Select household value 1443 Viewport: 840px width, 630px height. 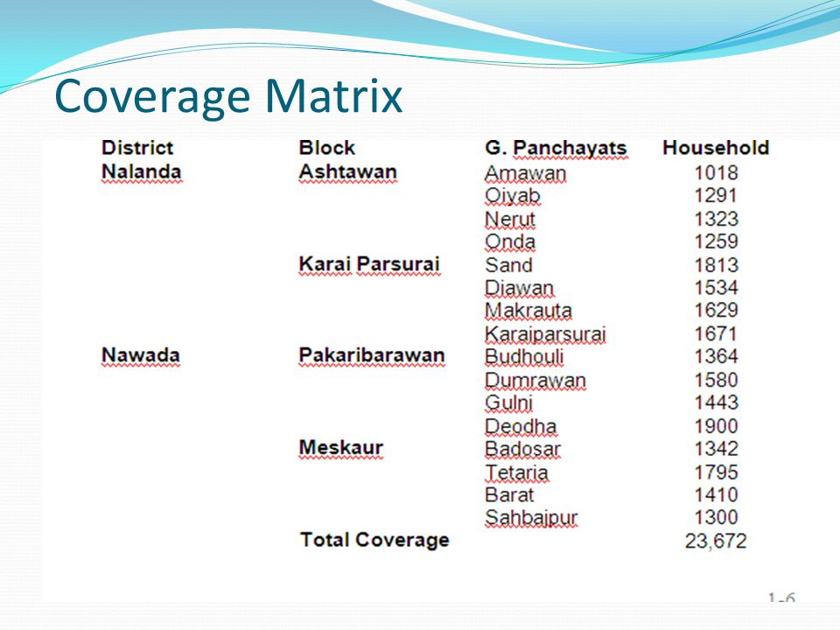717,402
